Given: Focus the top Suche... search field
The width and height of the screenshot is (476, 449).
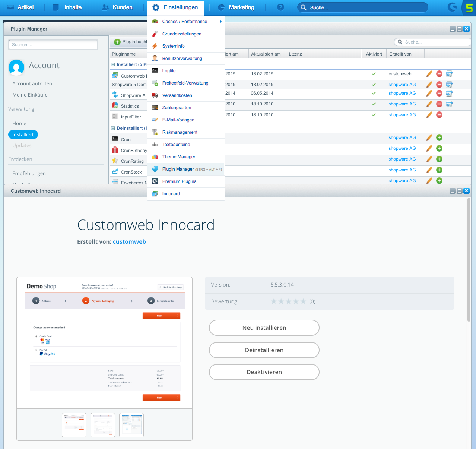Looking at the screenshot, I should pyautogui.click(x=362, y=7).
